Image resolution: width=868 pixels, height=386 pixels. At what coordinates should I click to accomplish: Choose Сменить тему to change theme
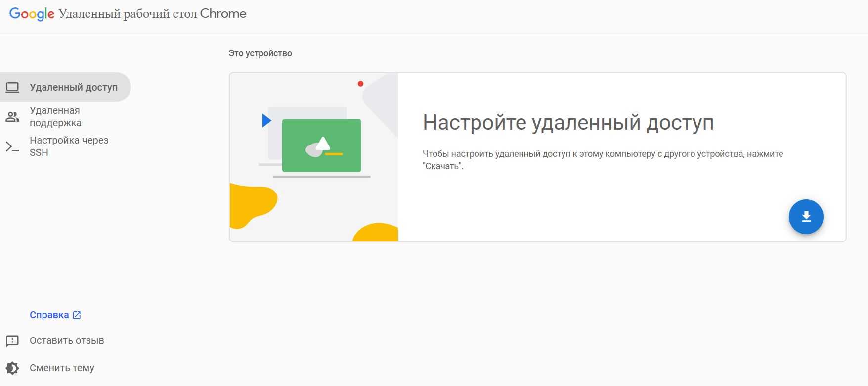pyautogui.click(x=62, y=368)
